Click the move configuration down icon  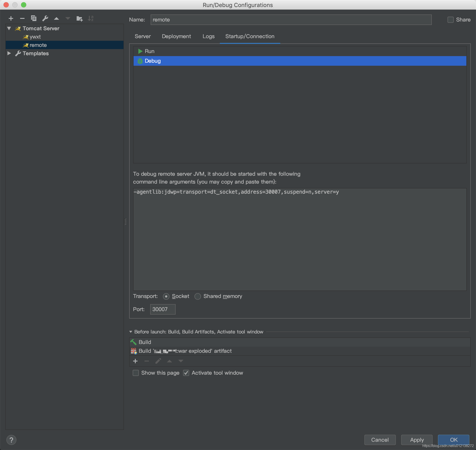68,19
